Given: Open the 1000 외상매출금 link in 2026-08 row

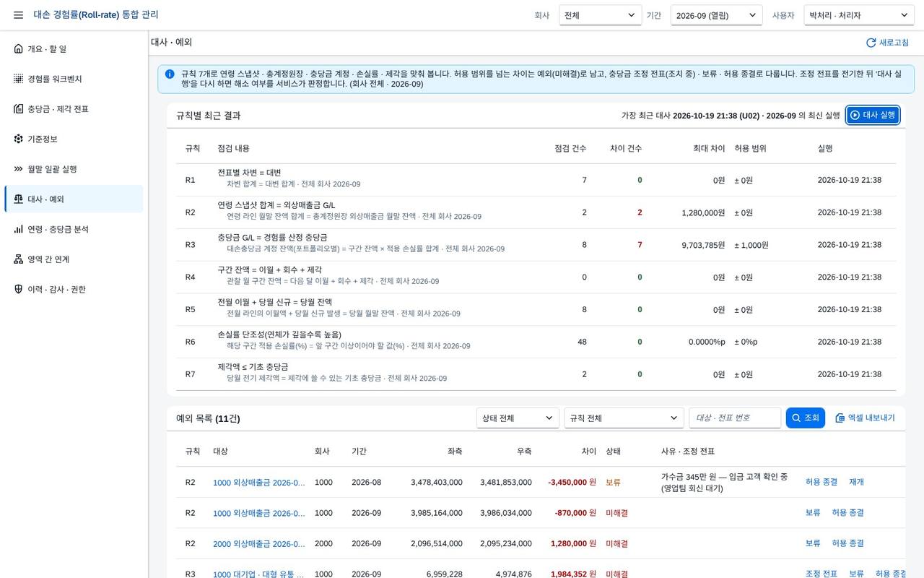Looking at the screenshot, I should (x=259, y=483).
